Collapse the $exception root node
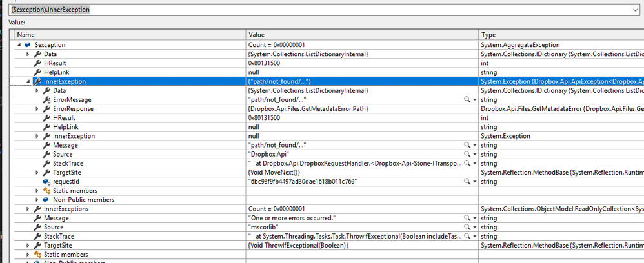Image resolution: width=644 pixels, height=263 pixels. point(19,45)
